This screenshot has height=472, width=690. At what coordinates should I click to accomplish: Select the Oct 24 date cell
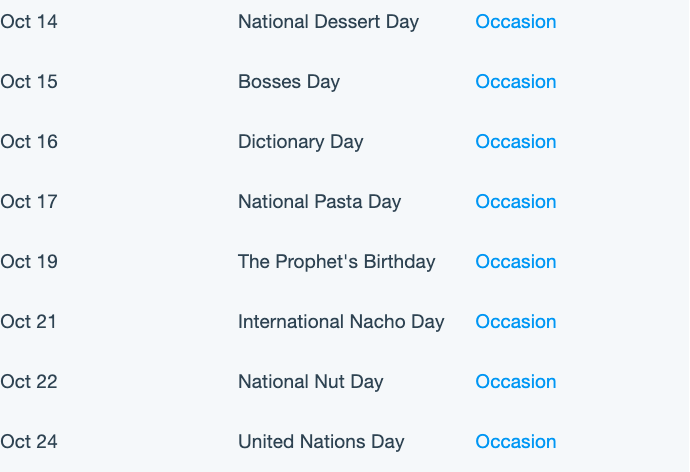tap(29, 442)
